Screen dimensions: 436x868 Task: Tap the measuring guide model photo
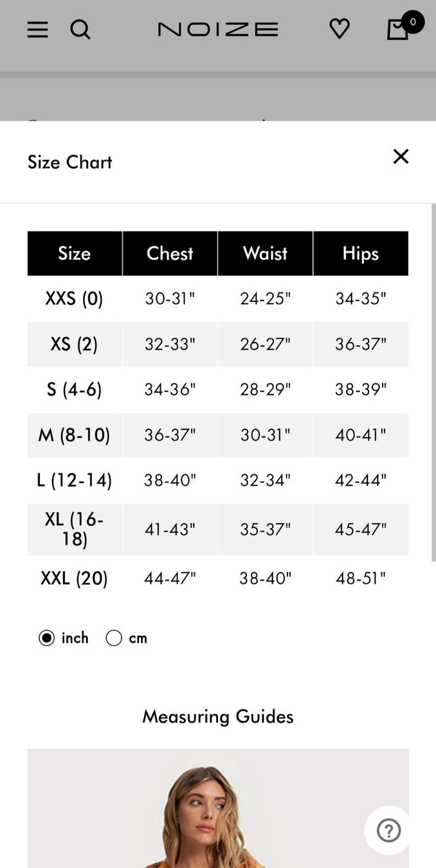pyautogui.click(x=218, y=808)
